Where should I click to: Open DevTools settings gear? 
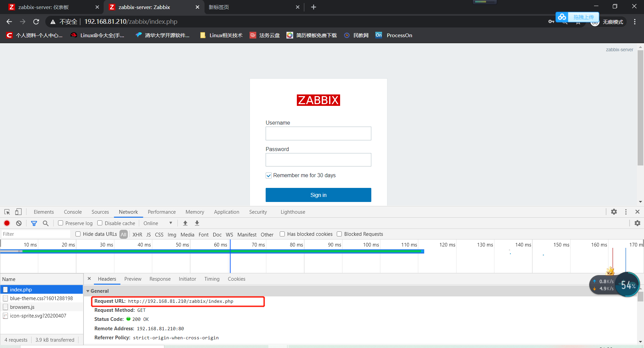point(614,212)
